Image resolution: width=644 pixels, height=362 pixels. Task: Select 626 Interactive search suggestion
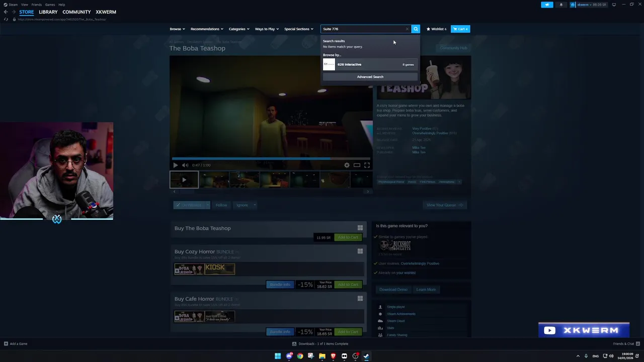point(370,64)
